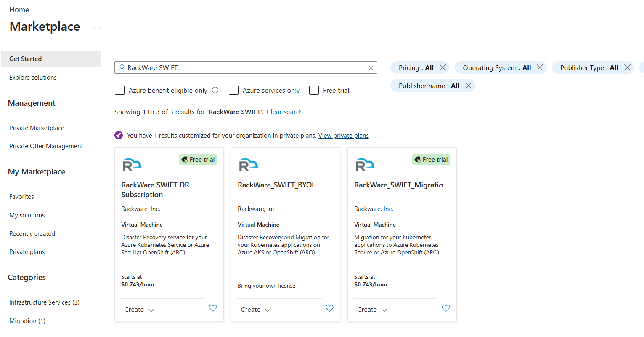Click the heart icon on RackWare_SWIFT_BYOL card
Viewport: 644px width, 337px height.
[x=329, y=308]
